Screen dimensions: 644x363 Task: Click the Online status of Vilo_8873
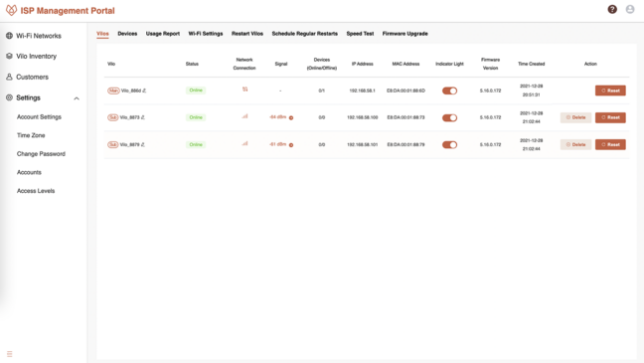pyautogui.click(x=196, y=117)
